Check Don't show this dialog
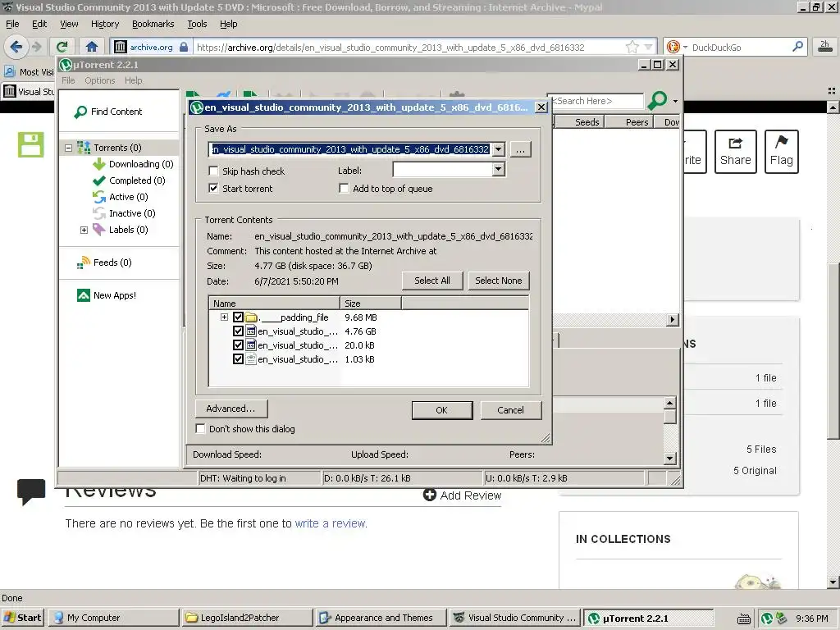Image resolution: width=840 pixels, height=630 pixels. [x=200, y=428]
